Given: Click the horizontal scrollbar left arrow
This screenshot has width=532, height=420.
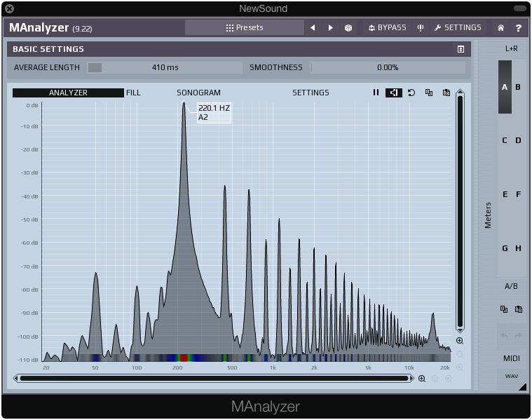Looking at the screenshot, I should click(x=15, y=378).
